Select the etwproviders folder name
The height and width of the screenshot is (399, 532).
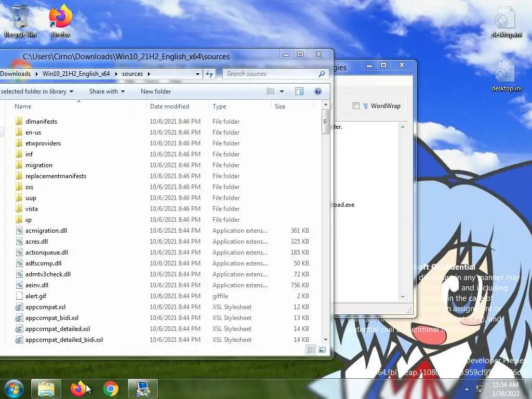(x=43, y=143)
